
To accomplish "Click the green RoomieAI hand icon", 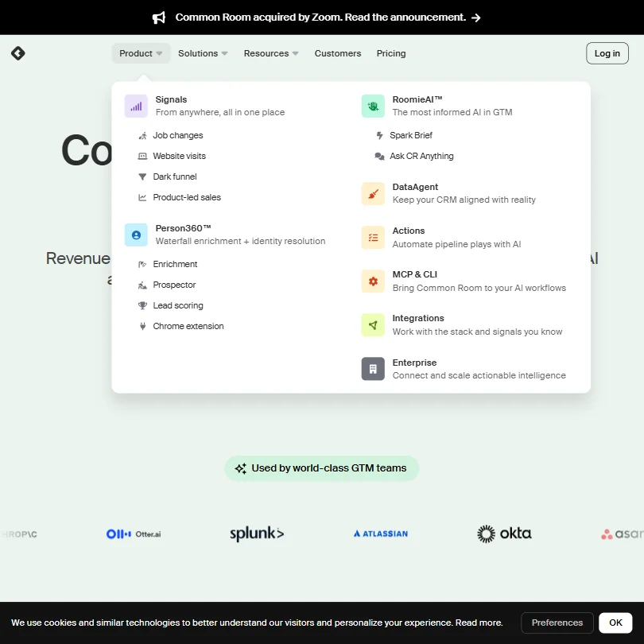I will click(373, 106).
